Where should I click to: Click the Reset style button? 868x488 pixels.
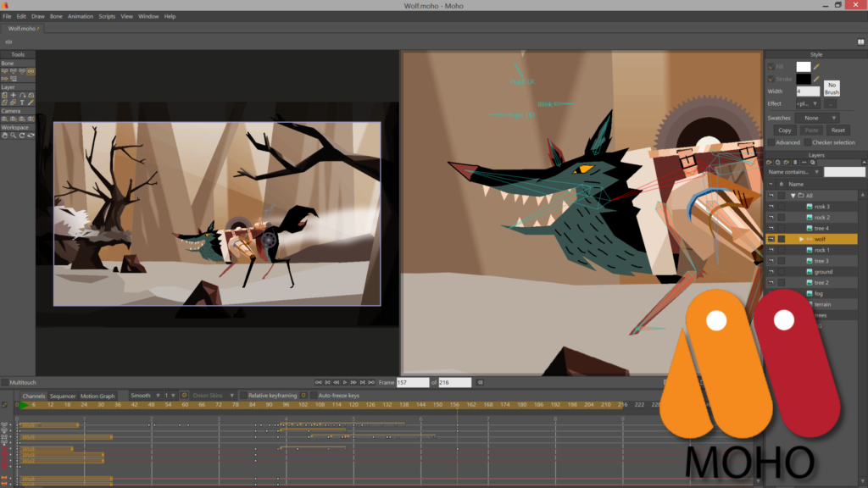838,130
